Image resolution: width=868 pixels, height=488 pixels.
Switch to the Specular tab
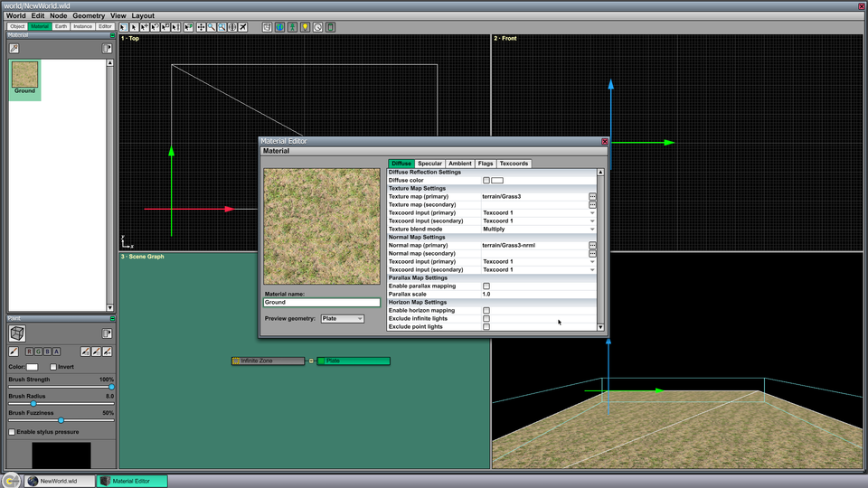429,164
